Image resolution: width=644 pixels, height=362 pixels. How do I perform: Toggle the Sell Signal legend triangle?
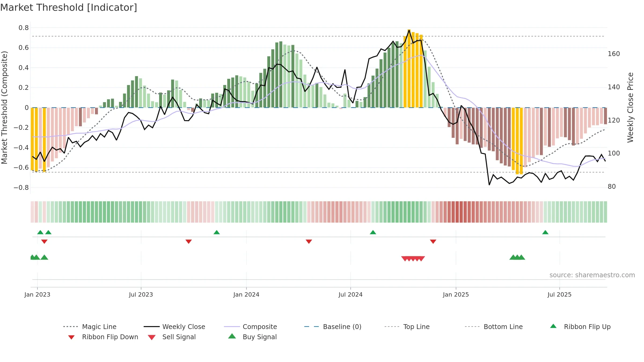152,337
